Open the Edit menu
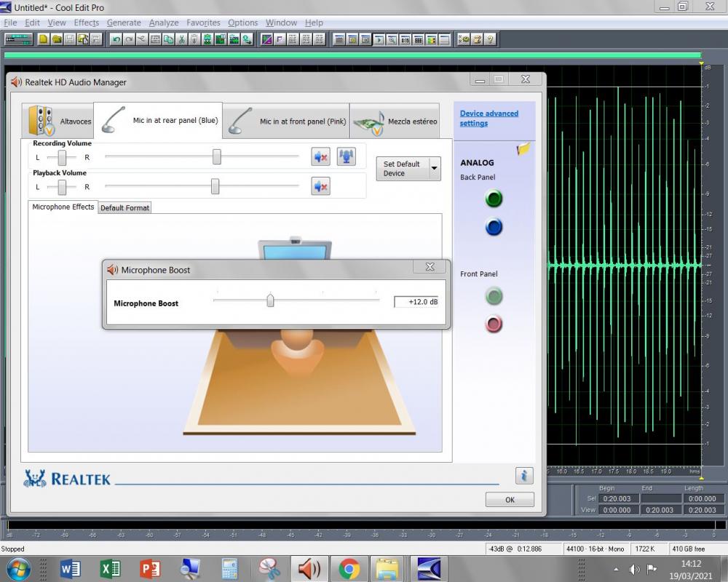Viewport: 728px width, 582px height. click(32, 23)
